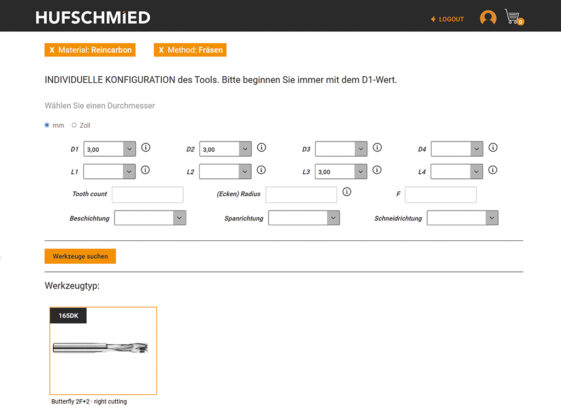Show info icon next to D4 field
The image size is (561, 420).
(493, 147)
